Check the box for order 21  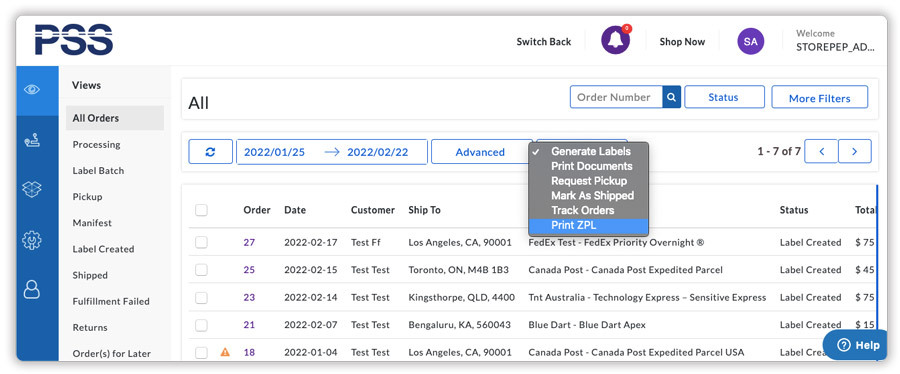coord(201,325)
